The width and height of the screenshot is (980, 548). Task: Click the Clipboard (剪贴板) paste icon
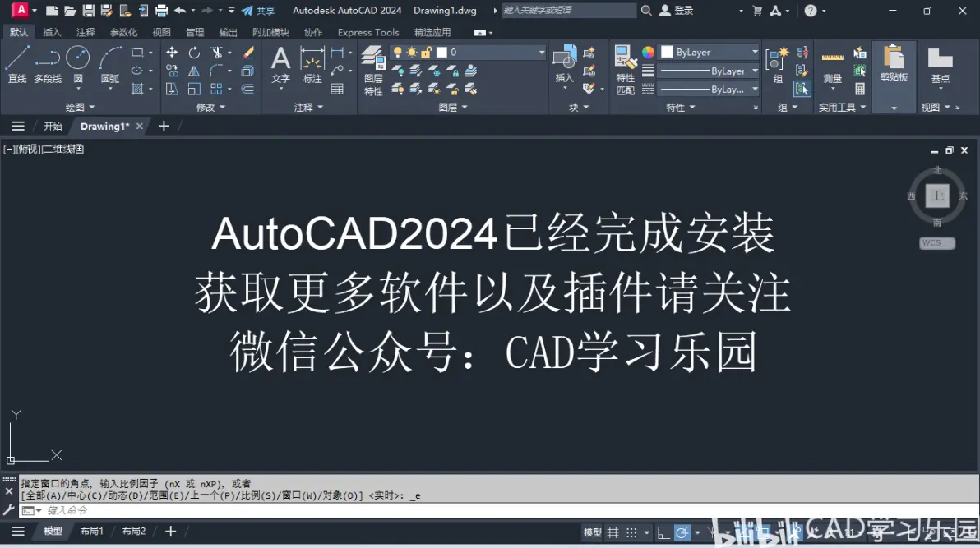point(894,63)
